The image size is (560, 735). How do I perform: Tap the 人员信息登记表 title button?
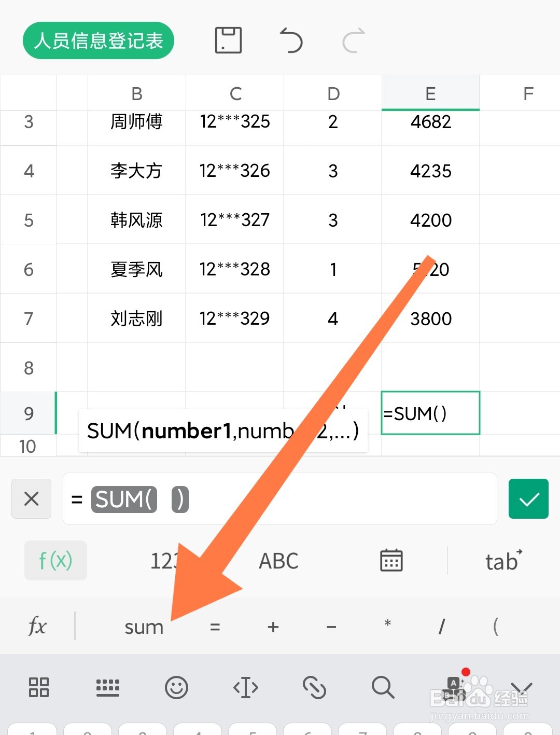click(x=98, y=40)
